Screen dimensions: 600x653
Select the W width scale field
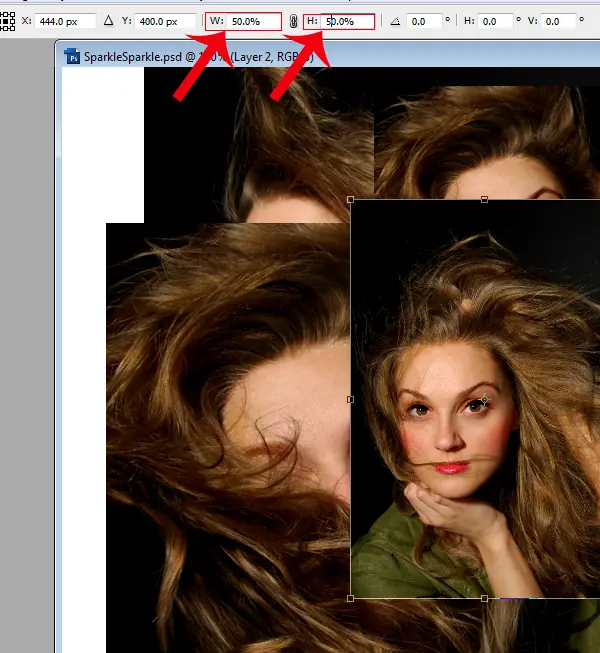254,21
